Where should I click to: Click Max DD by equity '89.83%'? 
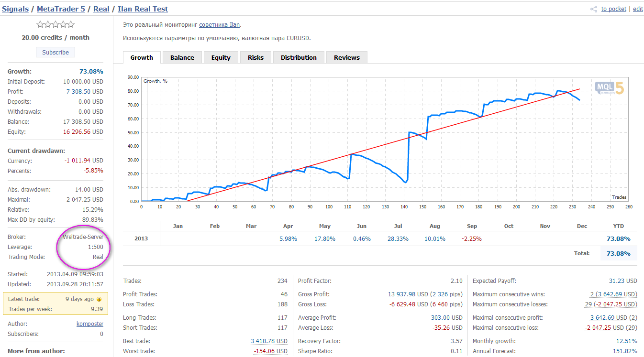coord(94,220)
